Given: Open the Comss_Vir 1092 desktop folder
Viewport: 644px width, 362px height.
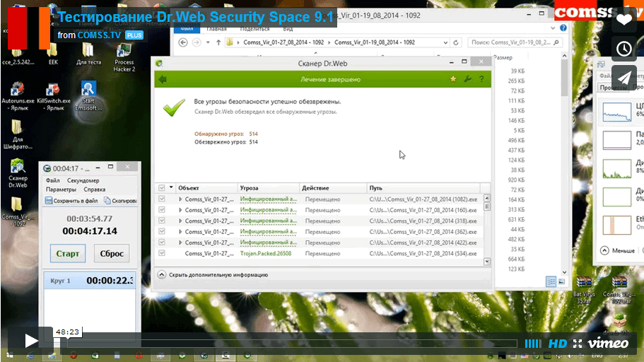Looking at the screenshot, I should (18, 211).
